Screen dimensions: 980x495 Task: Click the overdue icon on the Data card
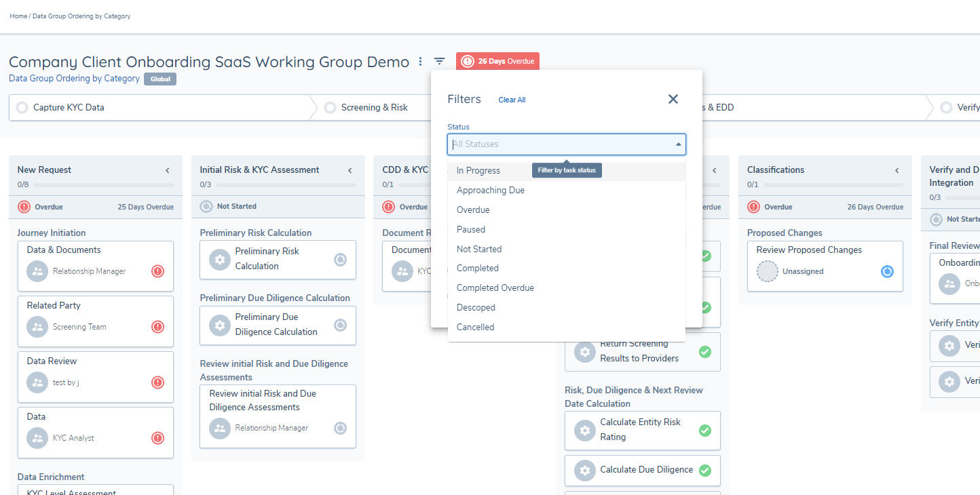click(x=157, y=438)
